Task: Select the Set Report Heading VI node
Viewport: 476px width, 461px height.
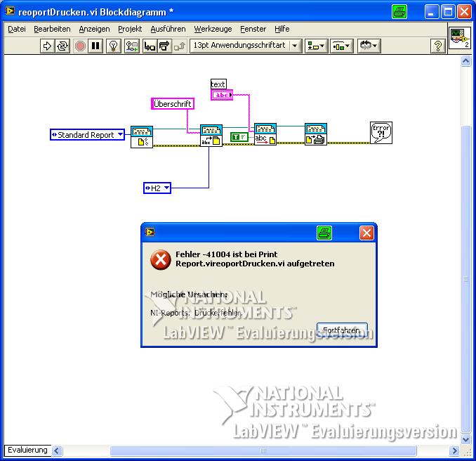Action: [x=211, y=136]
